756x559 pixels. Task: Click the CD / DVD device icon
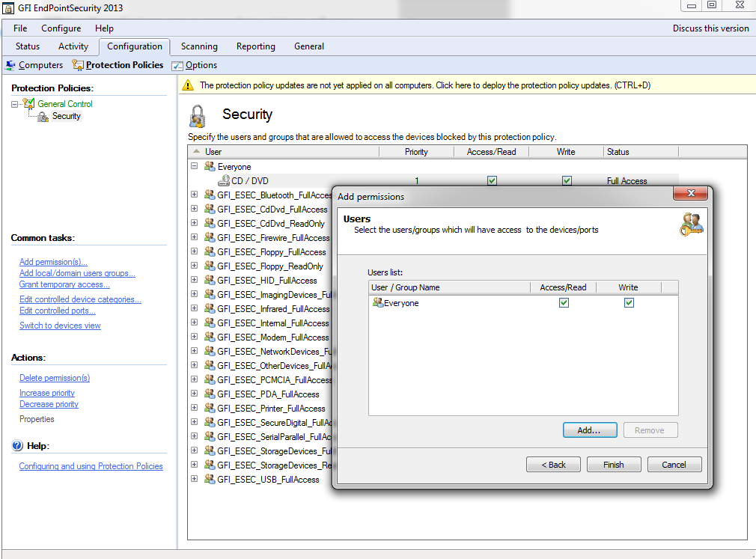point(224,180)
